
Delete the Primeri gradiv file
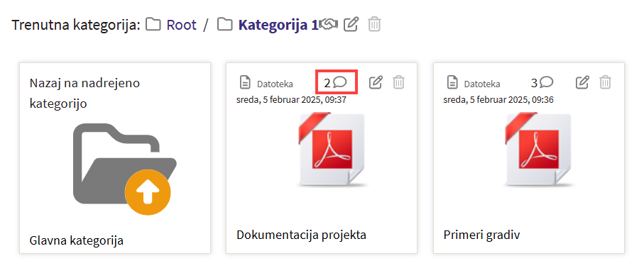[606, 82]
